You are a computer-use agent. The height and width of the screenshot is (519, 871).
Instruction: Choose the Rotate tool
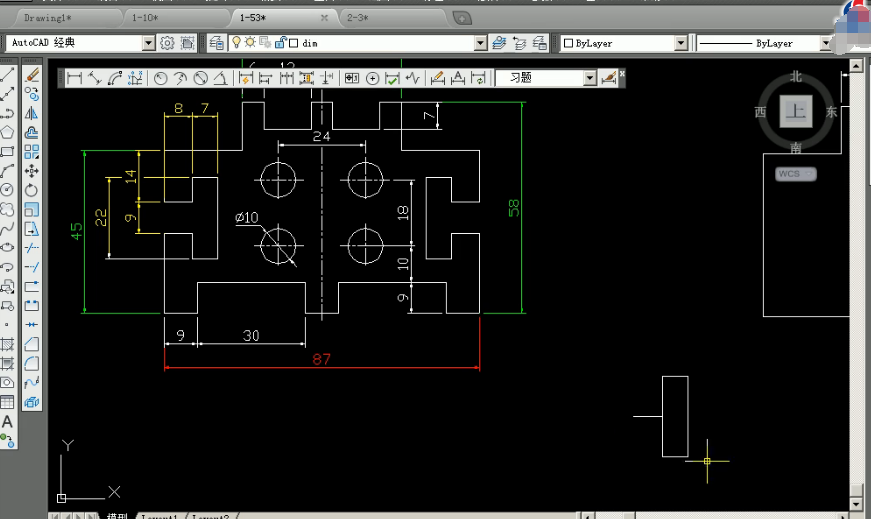32,190
